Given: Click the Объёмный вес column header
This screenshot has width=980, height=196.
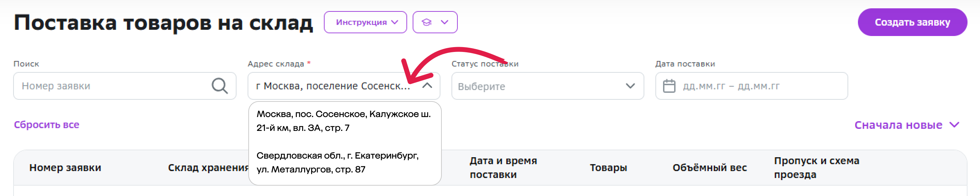Looking at the screenshot, I should click(x=709, y=168).
